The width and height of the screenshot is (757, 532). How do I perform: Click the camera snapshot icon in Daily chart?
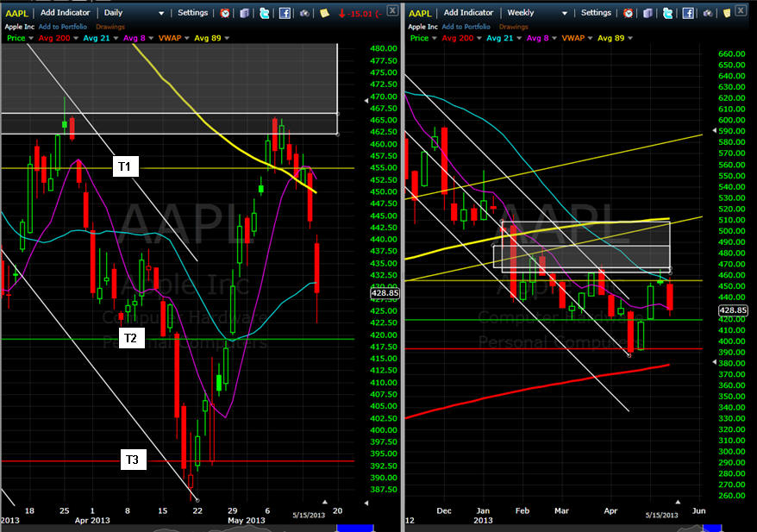304,13
